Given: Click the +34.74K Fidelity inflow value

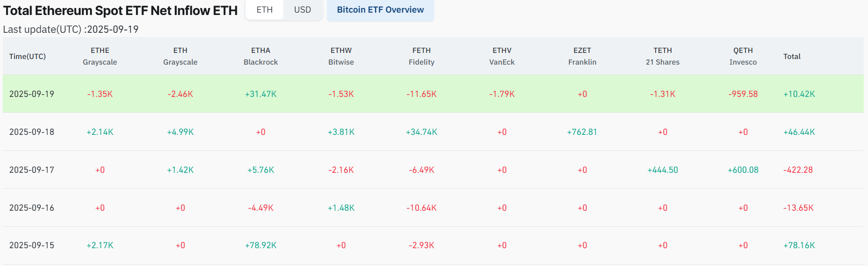Looking at the screenshot, I should pyautogui.click(x=422, y=132).
